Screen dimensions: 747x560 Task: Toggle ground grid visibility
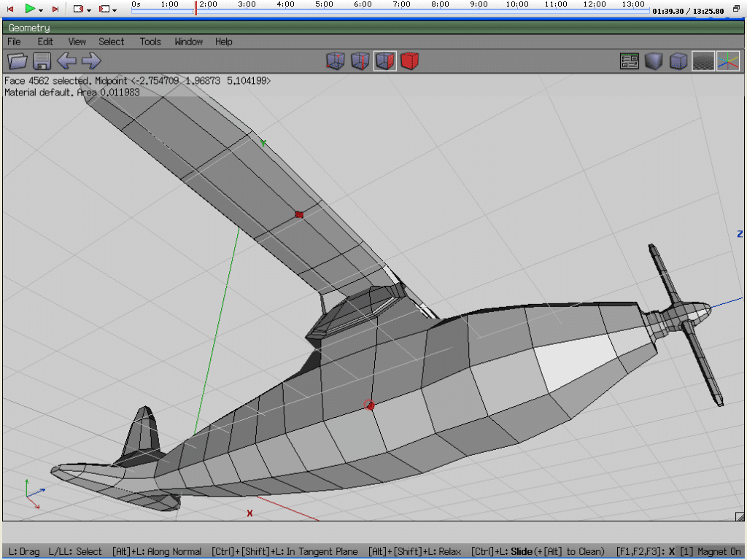(703, 61)
